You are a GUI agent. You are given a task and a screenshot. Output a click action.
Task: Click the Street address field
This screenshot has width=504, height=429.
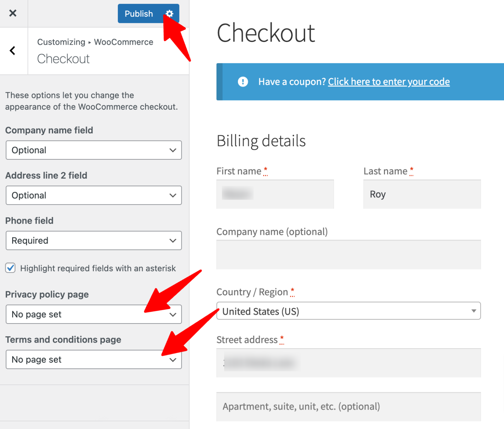[x=348, y=363]
